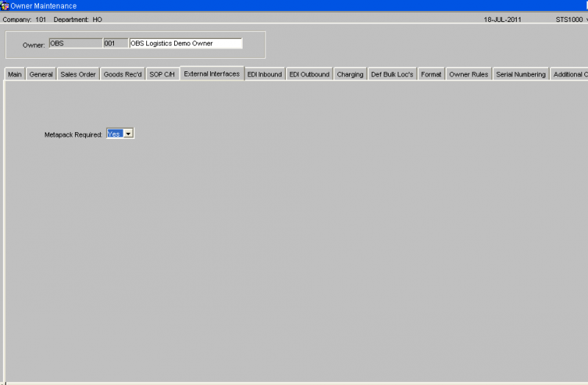Viewport: 588px width, 385px height.
Task: Click the Owner Maintenance title text
Action: 43,6
